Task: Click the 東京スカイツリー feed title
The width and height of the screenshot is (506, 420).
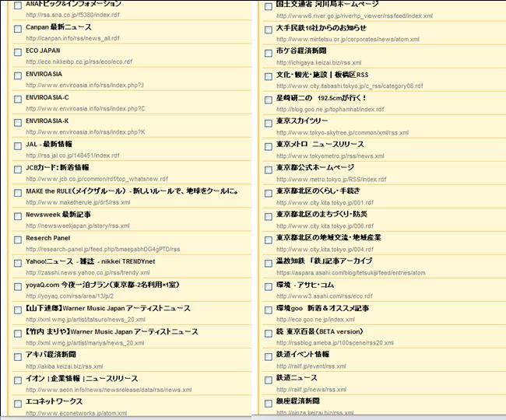Action: (x=302, y=121)
